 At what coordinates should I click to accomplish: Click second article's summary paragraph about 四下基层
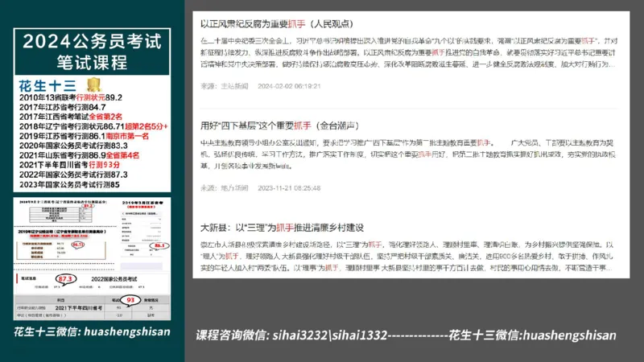click(408, 154)
